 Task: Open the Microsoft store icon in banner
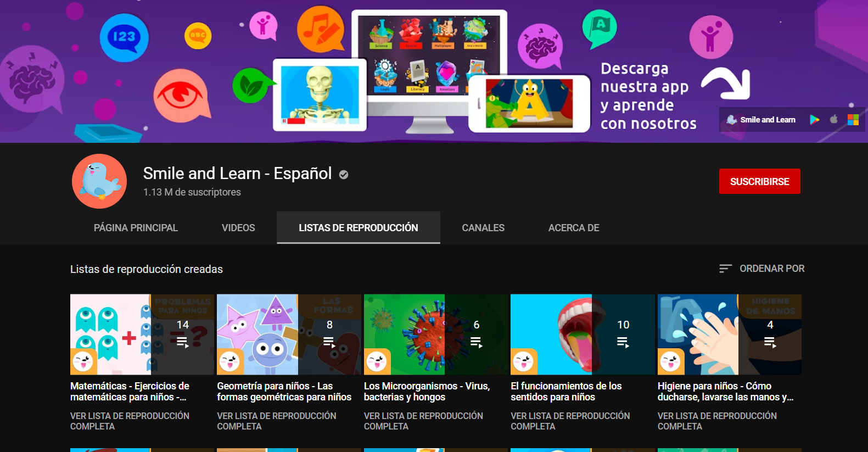pyautogui.click(x=853, y=120)
